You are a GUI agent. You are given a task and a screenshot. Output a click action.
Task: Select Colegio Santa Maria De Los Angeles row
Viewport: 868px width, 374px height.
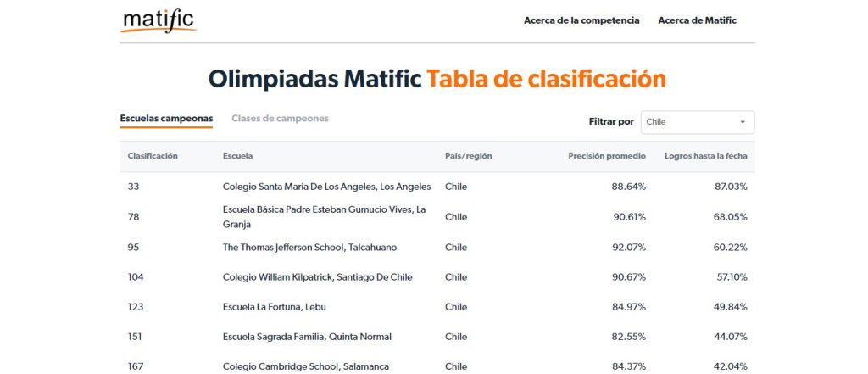point(437,187)
